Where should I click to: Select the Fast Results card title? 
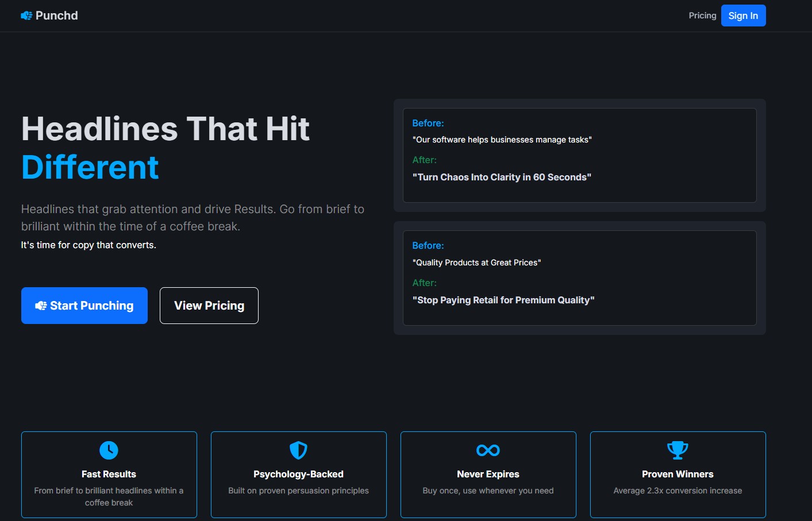[x=109, y=474]
